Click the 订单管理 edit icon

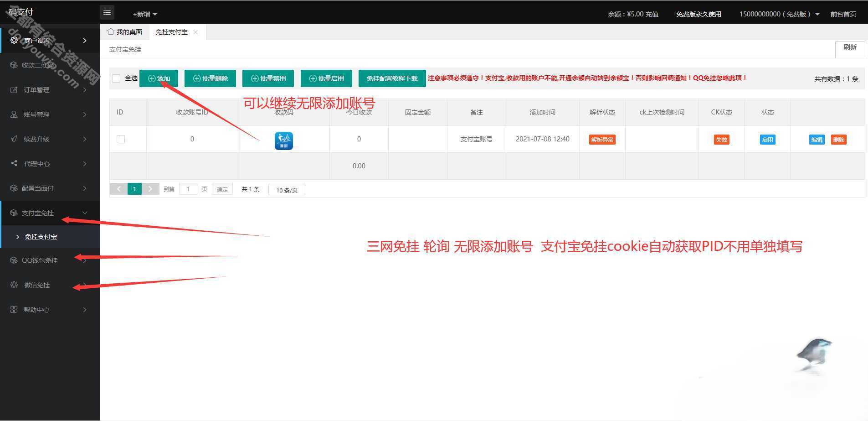tap(14, 90)
